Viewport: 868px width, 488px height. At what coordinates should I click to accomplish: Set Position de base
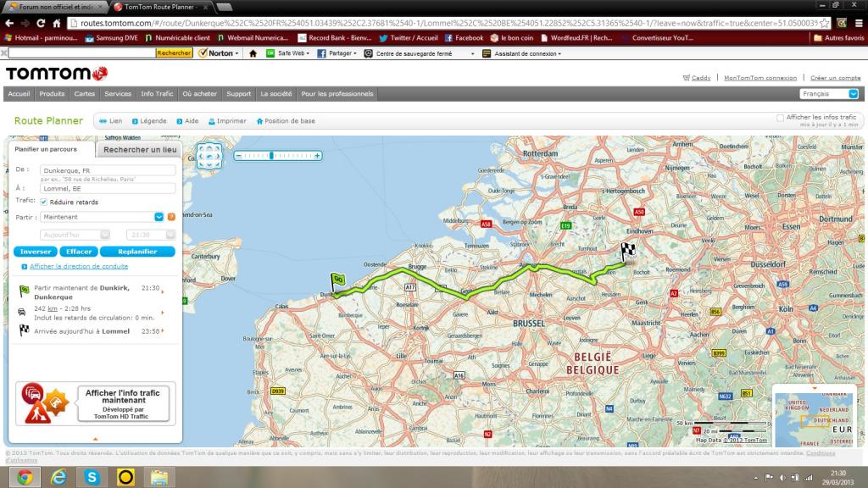tap(285, 121)
